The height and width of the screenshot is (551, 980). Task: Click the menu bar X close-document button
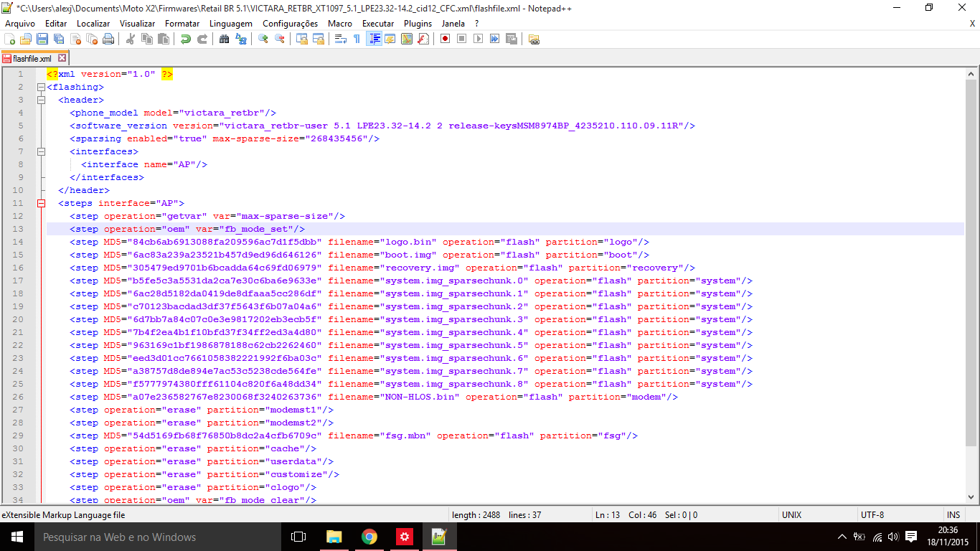972,24
